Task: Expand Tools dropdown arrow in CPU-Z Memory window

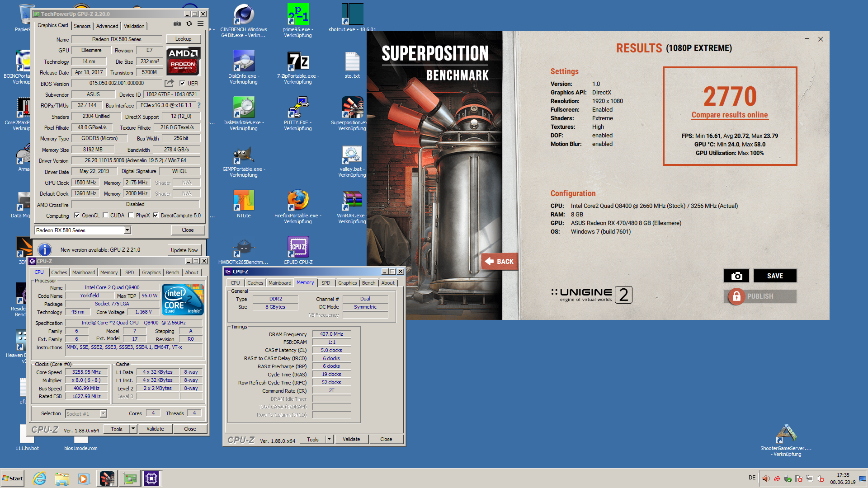Action: click(329, 439)
